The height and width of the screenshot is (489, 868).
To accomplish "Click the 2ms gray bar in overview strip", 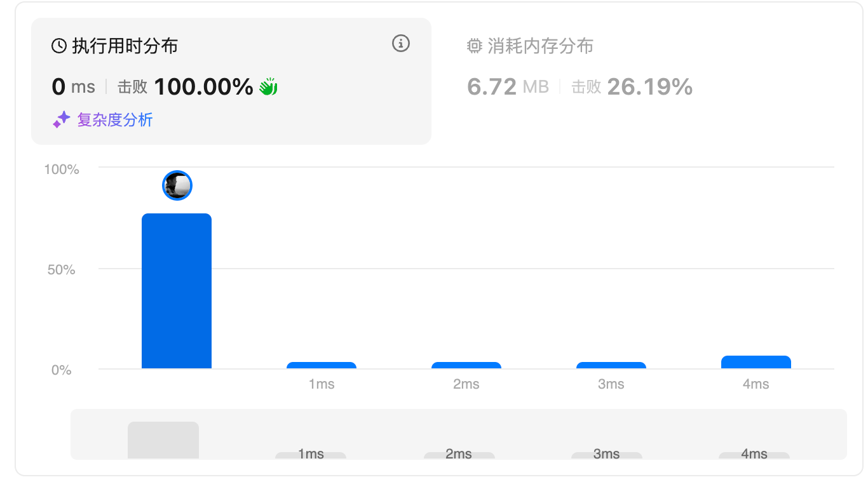I will click(x=459, y=455).
